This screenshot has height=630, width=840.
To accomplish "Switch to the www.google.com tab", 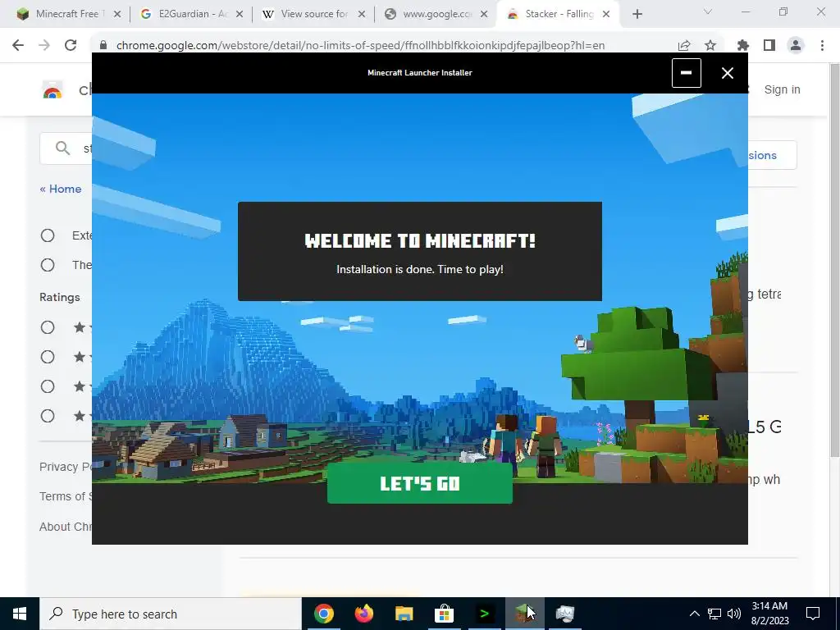I will [x=436, y=14].
